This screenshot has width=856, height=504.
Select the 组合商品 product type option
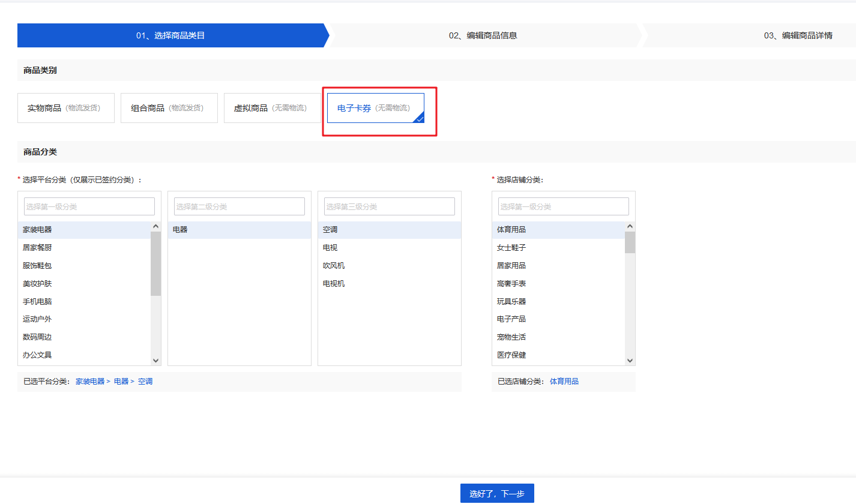click(169, 108)
